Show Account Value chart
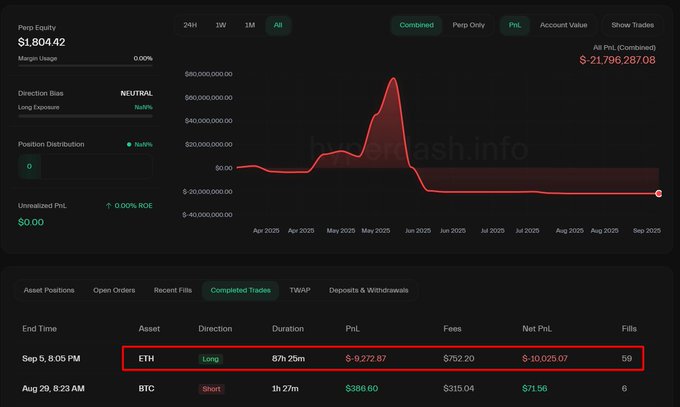This screenshot has height=407, width=680. tap(563, 25)
